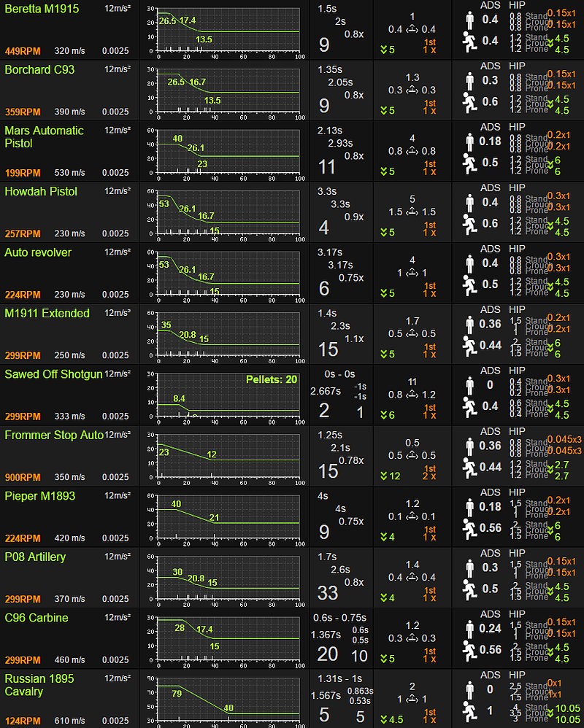Click the 359RPM fire rate value
584x728 pixels.
coord(23,112)
